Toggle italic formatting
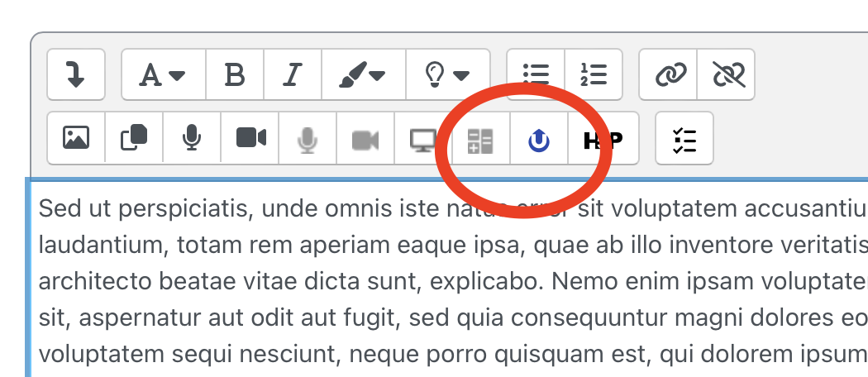This screenshot has width=868, height=377. 292,75
